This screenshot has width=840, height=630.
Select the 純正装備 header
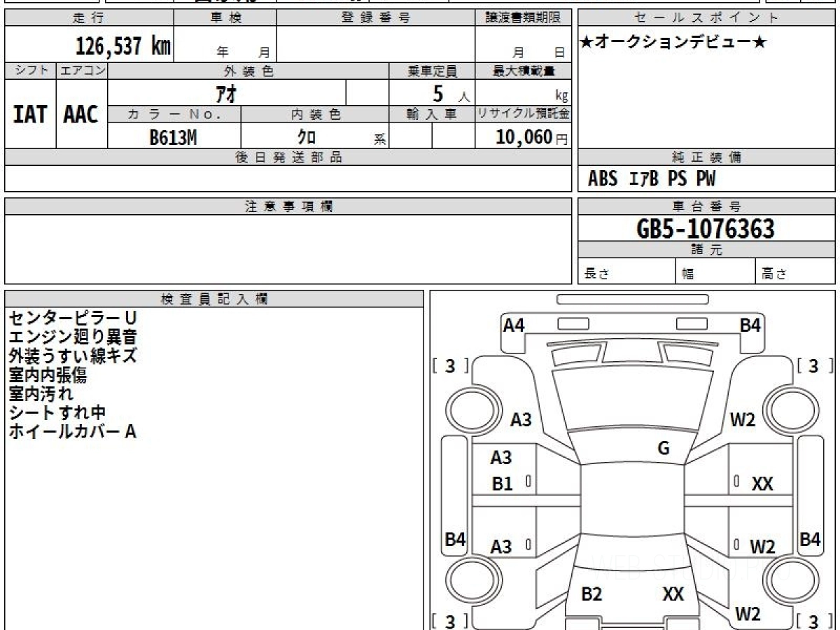pos(706,157)
